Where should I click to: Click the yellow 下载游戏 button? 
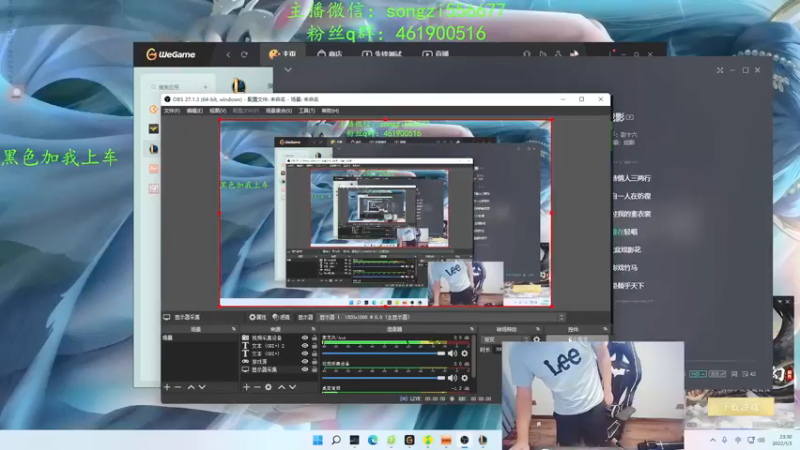pos(741,407)
